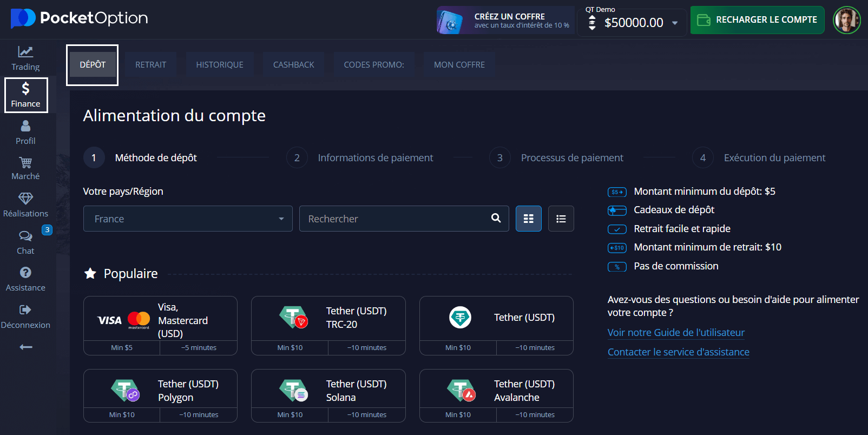868x435 pixels.
Task: Open the Profil user icon
Action: coord(25,126)
